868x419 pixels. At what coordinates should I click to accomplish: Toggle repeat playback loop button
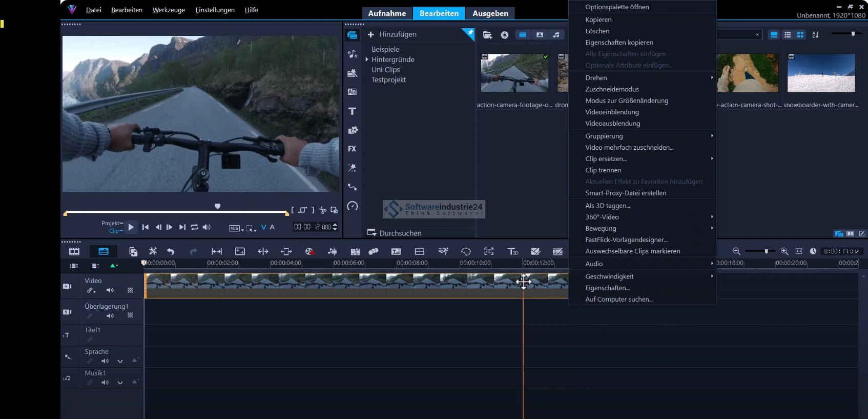point(195,227)
